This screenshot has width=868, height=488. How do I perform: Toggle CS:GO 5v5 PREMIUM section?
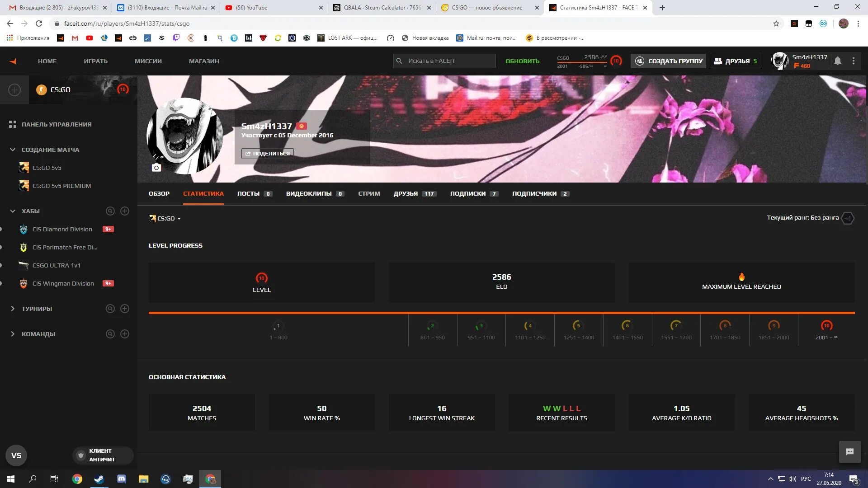[x=61, y=185]
